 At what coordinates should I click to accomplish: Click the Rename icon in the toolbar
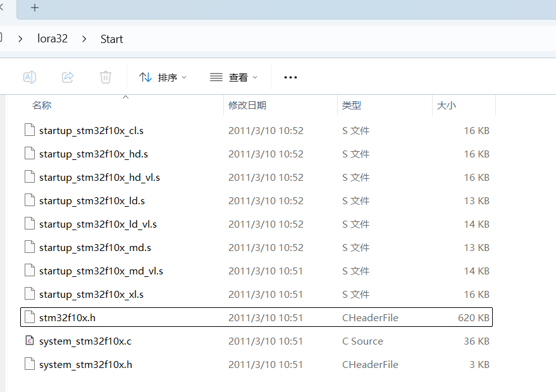pos(30,77)
